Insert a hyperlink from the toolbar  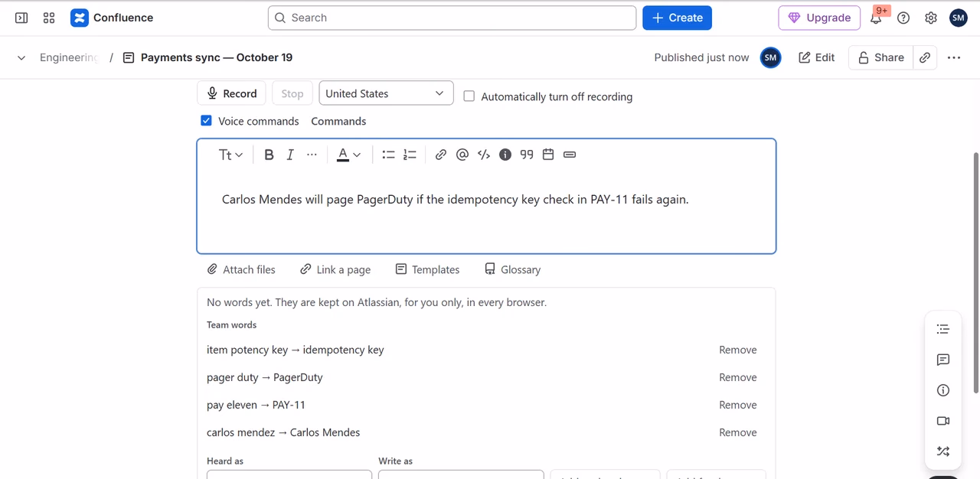(x=440, y=155)
